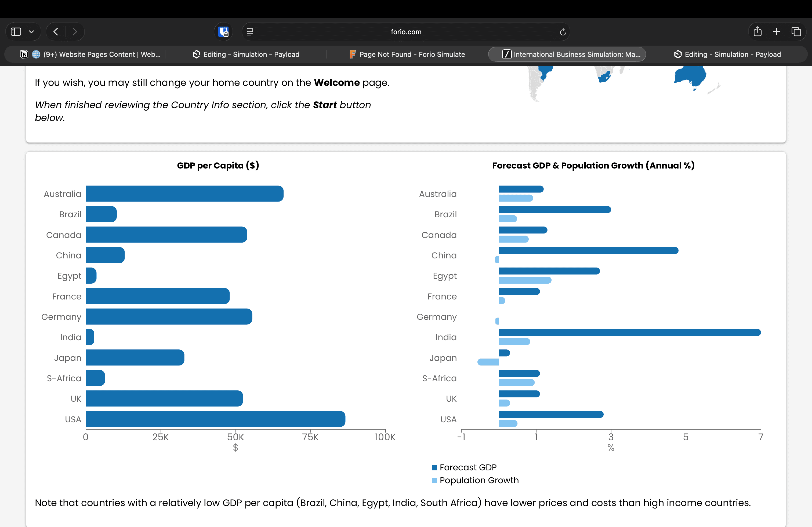Toggle the Forecast GDP legend entry
The image size is (812, 527).
[x=468, y=467]
